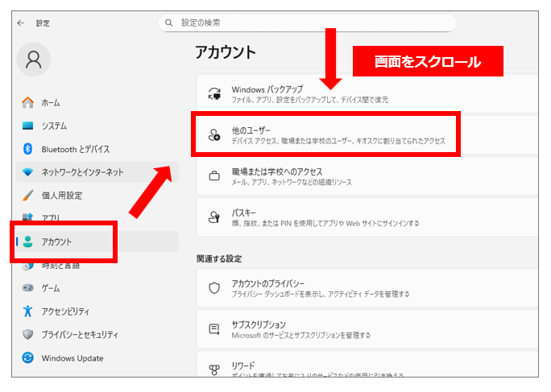The height and width of the screenshot is (392, 551).
Task: Click the 他のユーザー add-person icon
Action: (214, 135)
